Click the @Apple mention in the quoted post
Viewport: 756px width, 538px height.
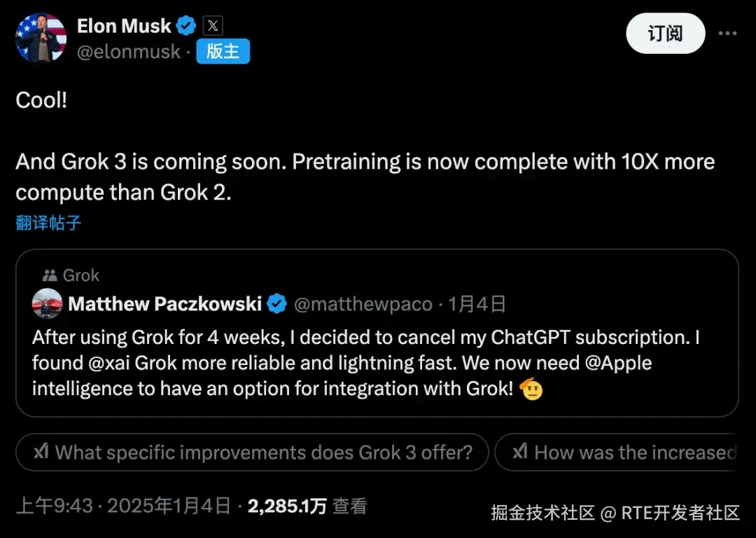[616, 363]
